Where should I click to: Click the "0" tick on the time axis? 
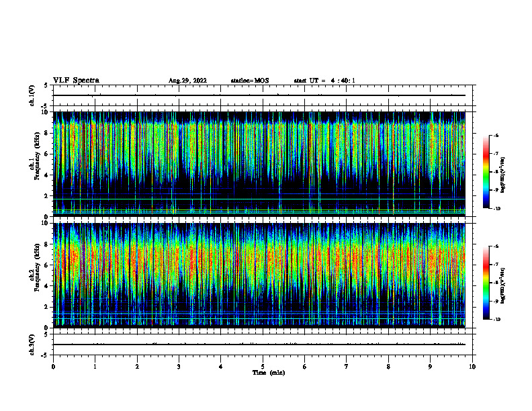(x=53, y=367)
